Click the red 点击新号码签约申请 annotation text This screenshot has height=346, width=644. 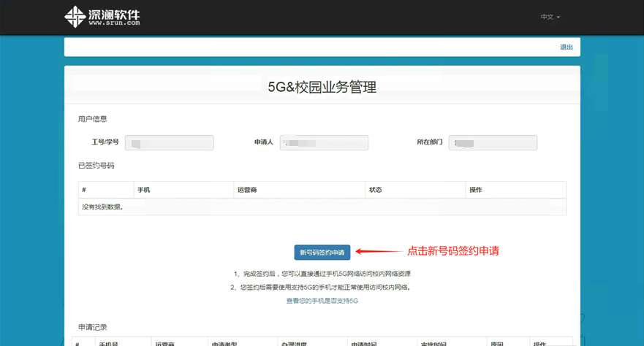[452, 250]
